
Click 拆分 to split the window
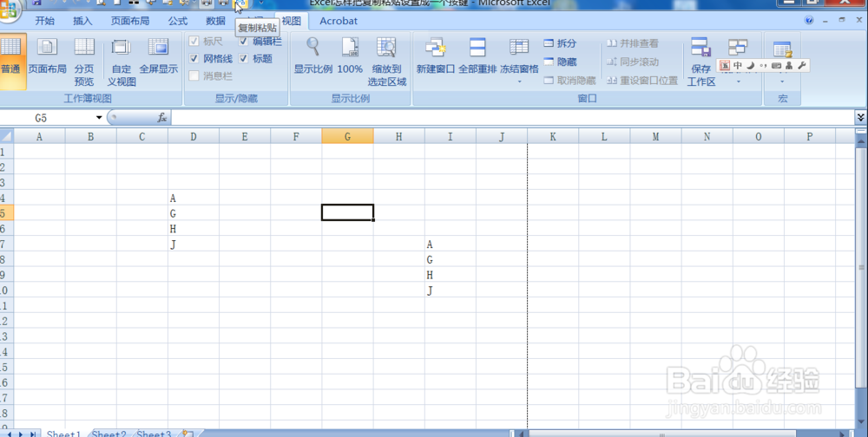560,43
